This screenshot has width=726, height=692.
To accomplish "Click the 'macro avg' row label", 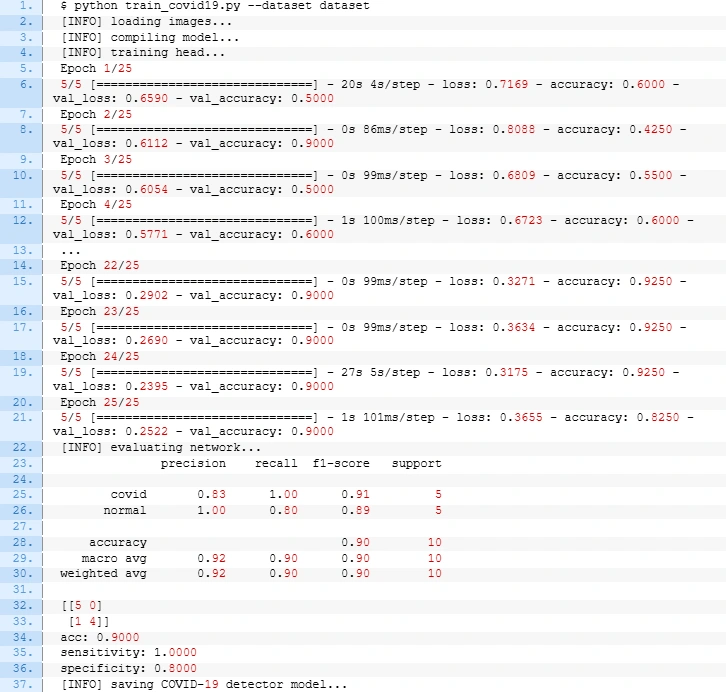I will coord(114,558).
